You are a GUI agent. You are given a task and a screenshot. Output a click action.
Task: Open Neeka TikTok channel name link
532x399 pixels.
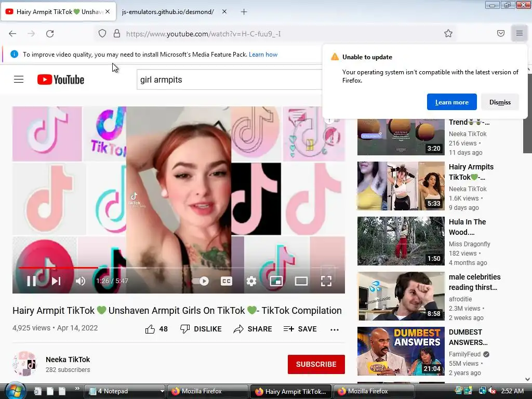[x=68, y=360]
